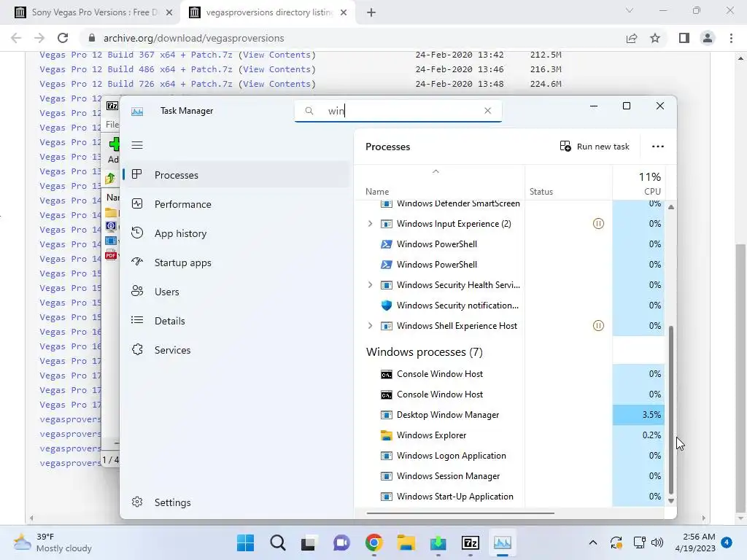Screen dimensions: 747x560
Task: Toggle the browser side panel
Action: pyautogui.click(x=684, y=38)
